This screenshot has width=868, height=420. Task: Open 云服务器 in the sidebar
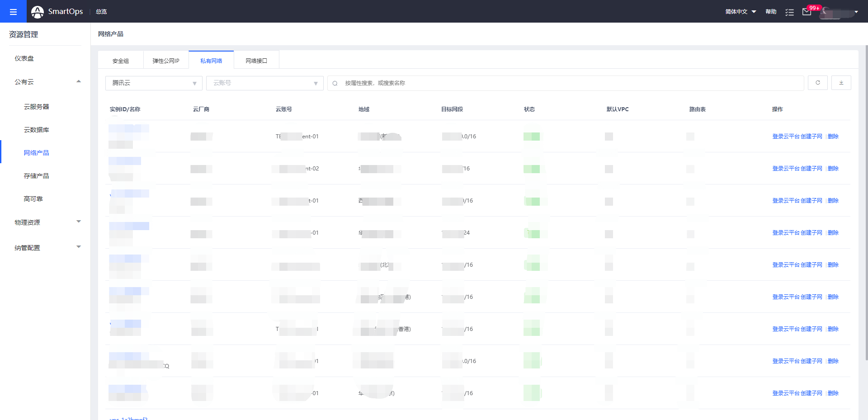[36, 107]
